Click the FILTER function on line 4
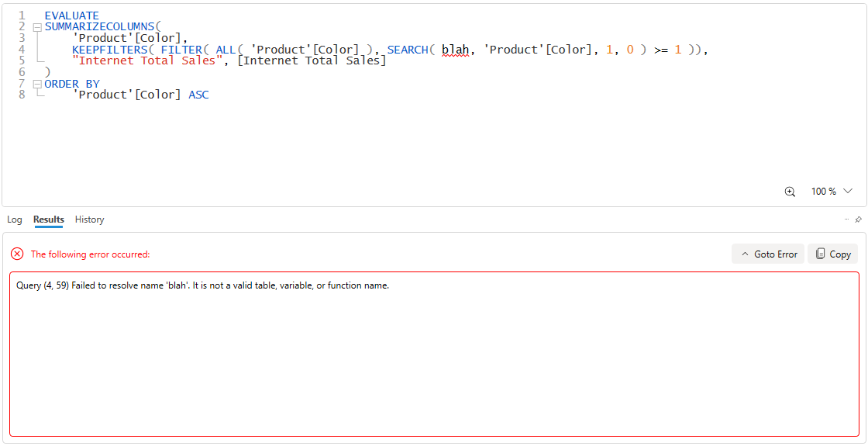Screen dimensions: 868x446 click(181, 50)
